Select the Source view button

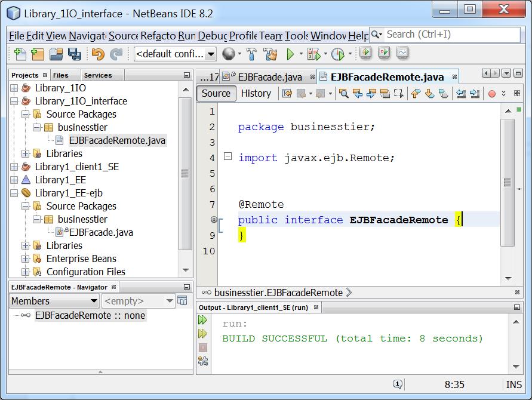(x=216, y=93)
